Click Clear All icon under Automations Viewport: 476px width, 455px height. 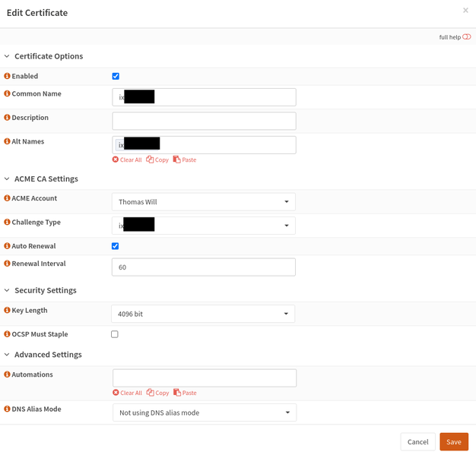(x=116, y=393)
